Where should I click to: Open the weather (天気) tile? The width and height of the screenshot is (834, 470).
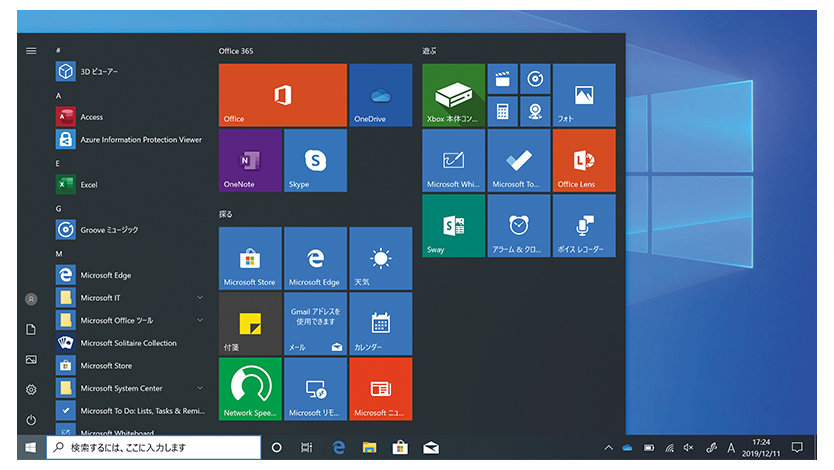tap(380, 258)
